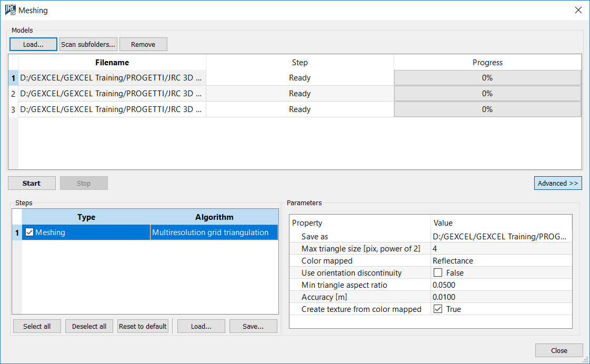Click Reset to default button
590x364 pixels.
point(143,326)
